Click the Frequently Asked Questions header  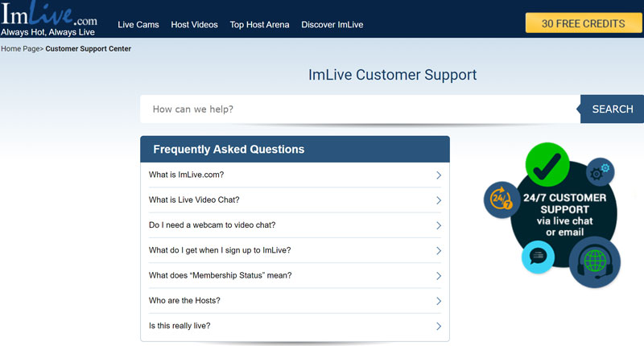[295, 150]
